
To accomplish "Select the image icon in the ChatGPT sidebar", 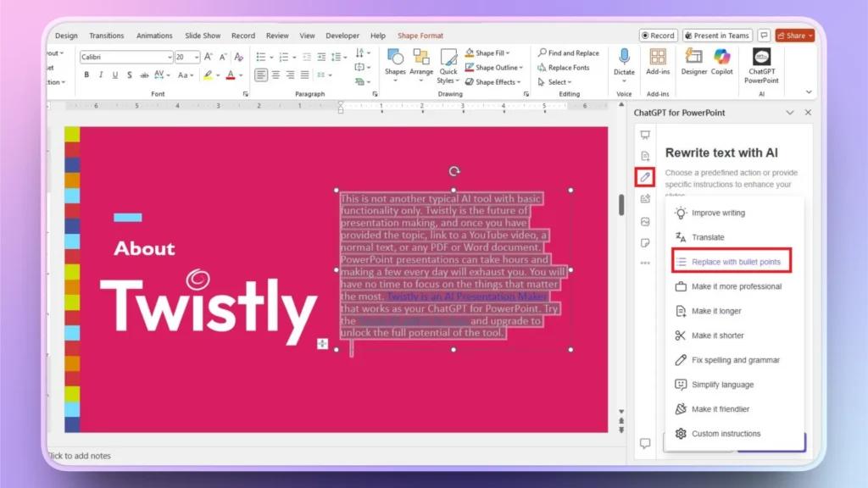I will coord(645,222).
